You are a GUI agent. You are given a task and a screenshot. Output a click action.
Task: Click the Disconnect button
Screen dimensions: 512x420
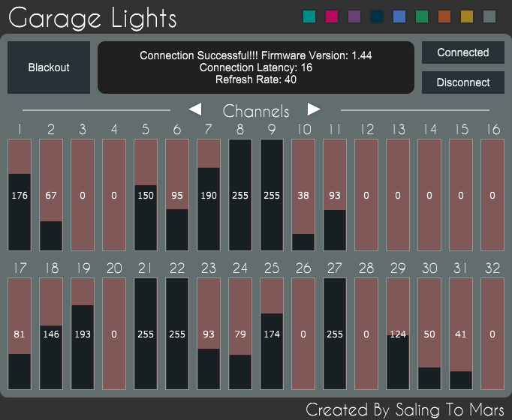coord(463,82)
